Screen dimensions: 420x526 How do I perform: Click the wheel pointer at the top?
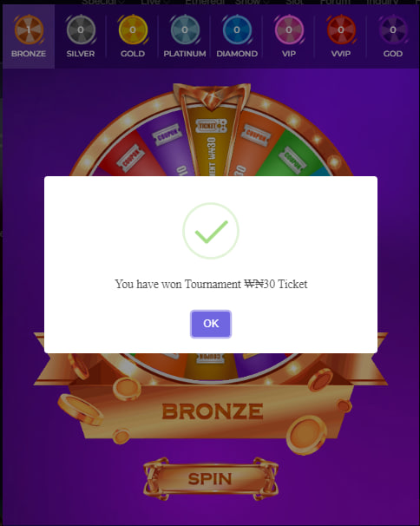pyautogui.click(x=212, y=97)
